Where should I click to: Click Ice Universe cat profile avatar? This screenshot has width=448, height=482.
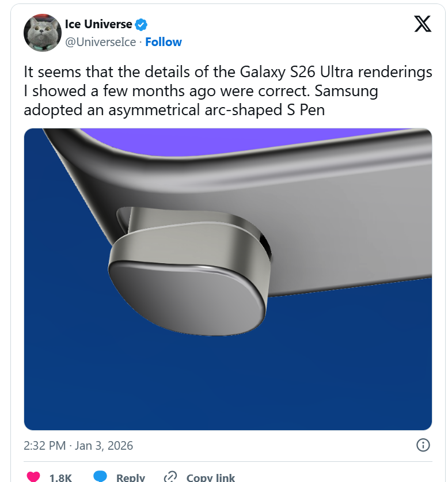(x=43, y=33)
